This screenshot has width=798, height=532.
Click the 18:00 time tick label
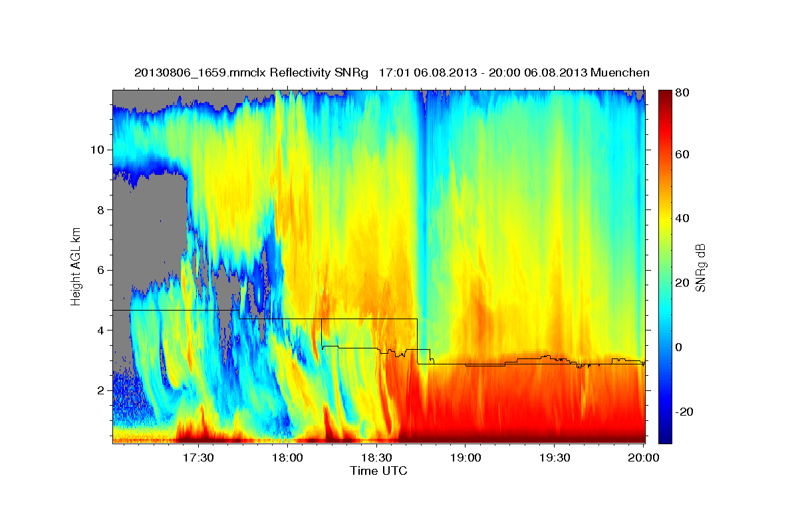pos(287,458)
